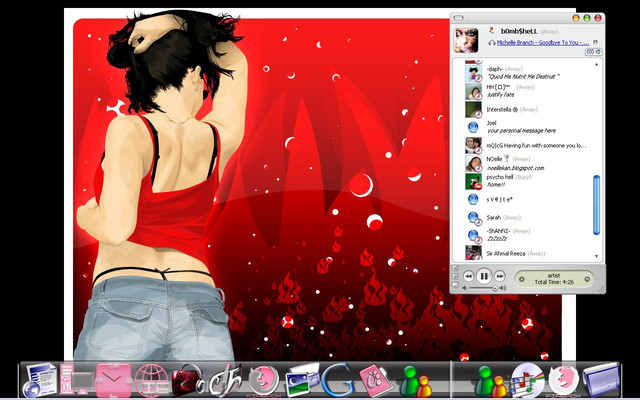Click left arrow in the track info display
This screenshot has width=640, height=400.
[521, 280]
